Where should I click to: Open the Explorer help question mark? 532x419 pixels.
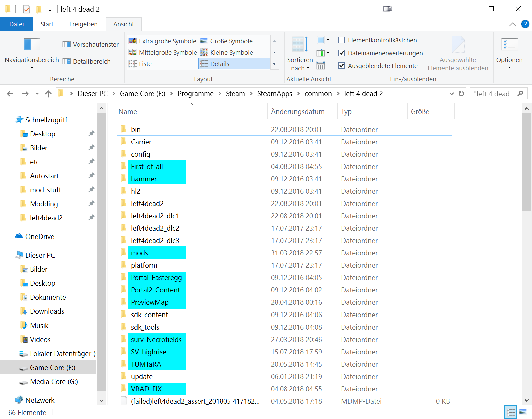pyautogui.click(x=525, y=24)
